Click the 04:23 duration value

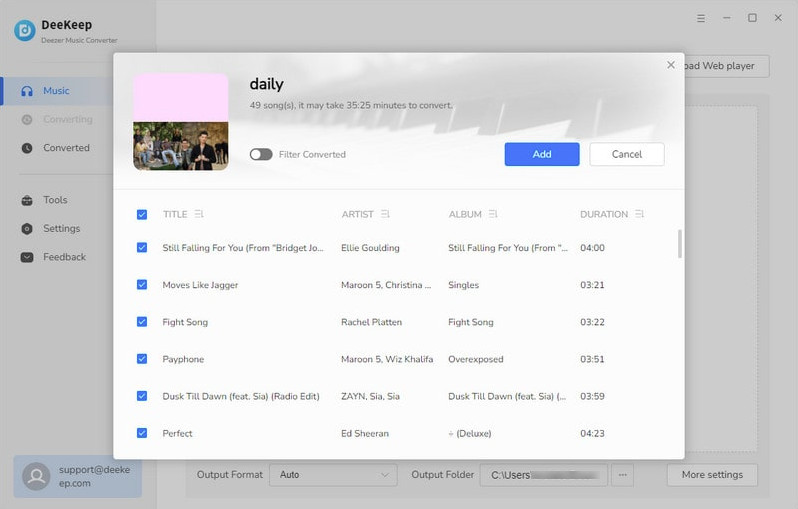[x=592, y=434]
